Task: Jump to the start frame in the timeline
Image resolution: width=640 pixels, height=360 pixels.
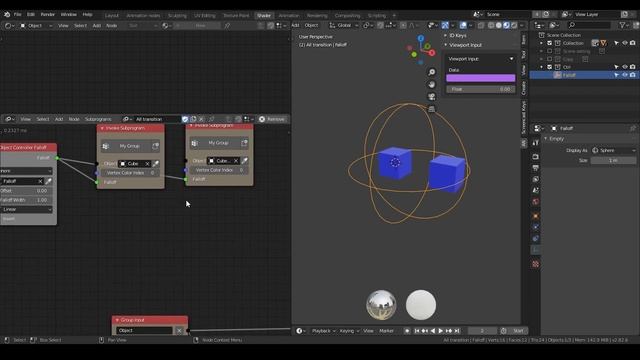Action: click(x=417, y=331)
